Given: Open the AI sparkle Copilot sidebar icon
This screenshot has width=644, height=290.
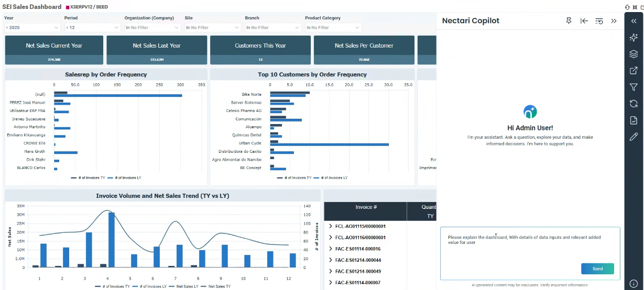Looking at the screenshot, I should point(634,38).
